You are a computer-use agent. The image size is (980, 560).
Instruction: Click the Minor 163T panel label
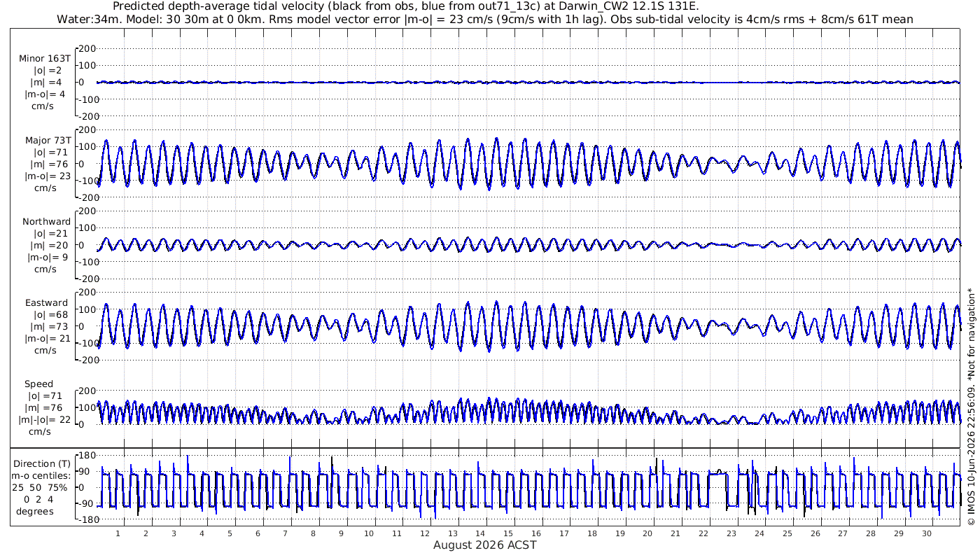click(45, 58)
